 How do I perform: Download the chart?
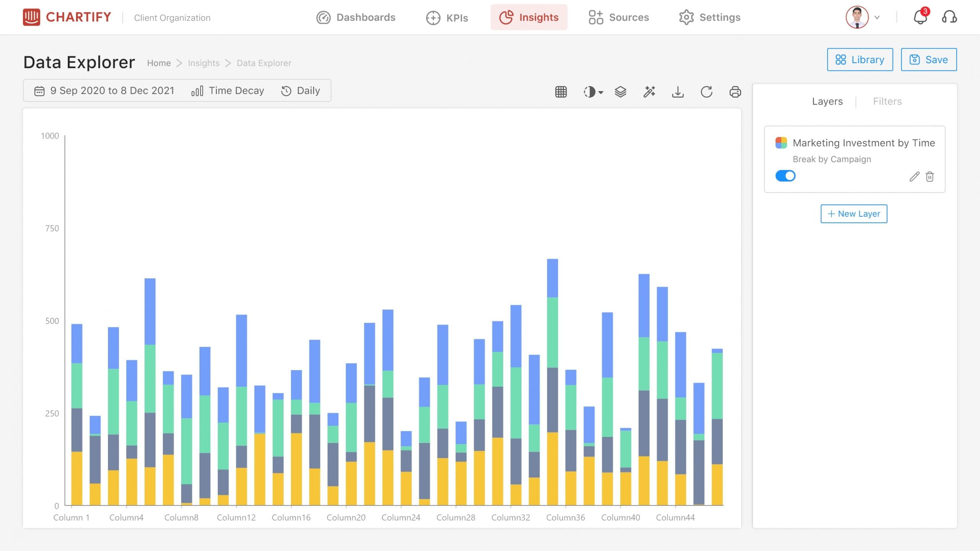click(x=678, y=92)
